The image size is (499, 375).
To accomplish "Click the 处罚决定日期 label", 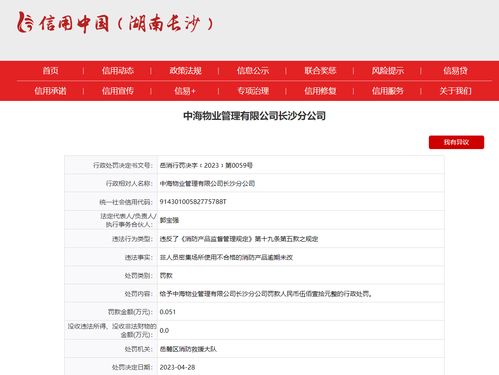I will point(132,367).
